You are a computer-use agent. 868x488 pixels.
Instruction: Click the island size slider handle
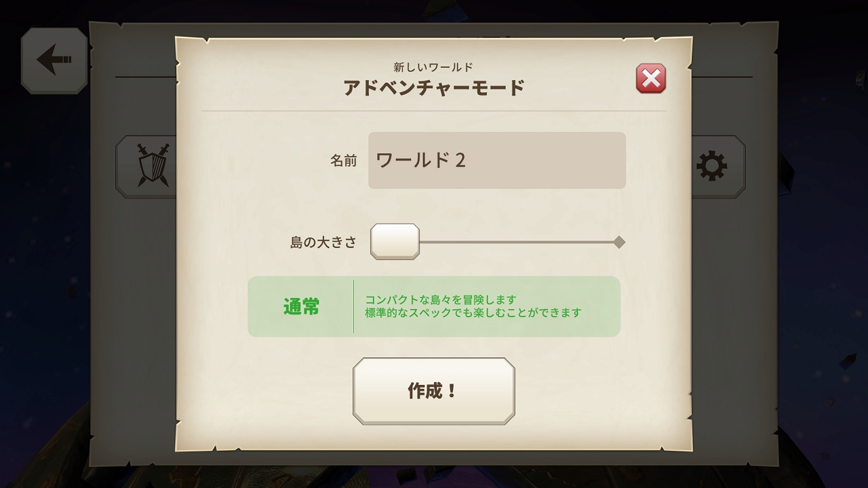[x=395, y=241]
